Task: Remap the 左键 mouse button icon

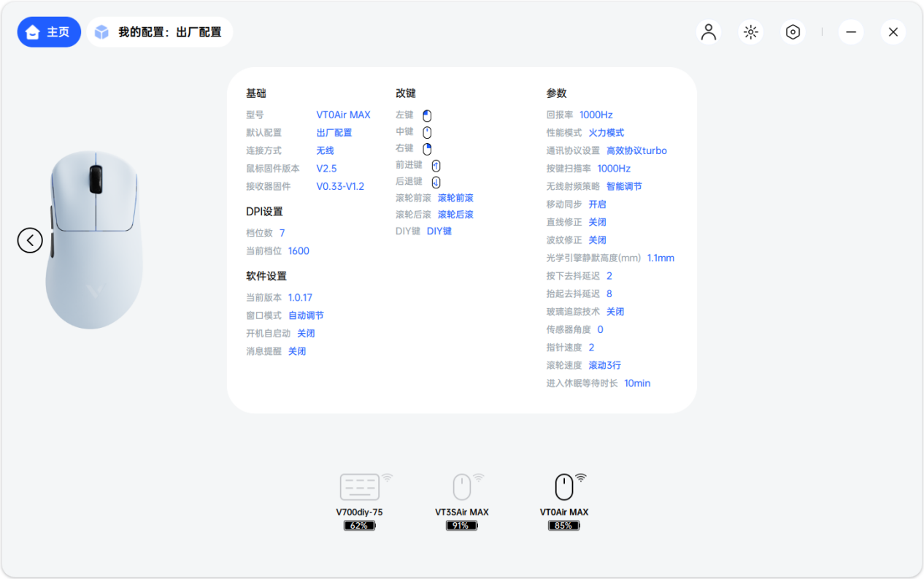Action: (x=426, y=115)
